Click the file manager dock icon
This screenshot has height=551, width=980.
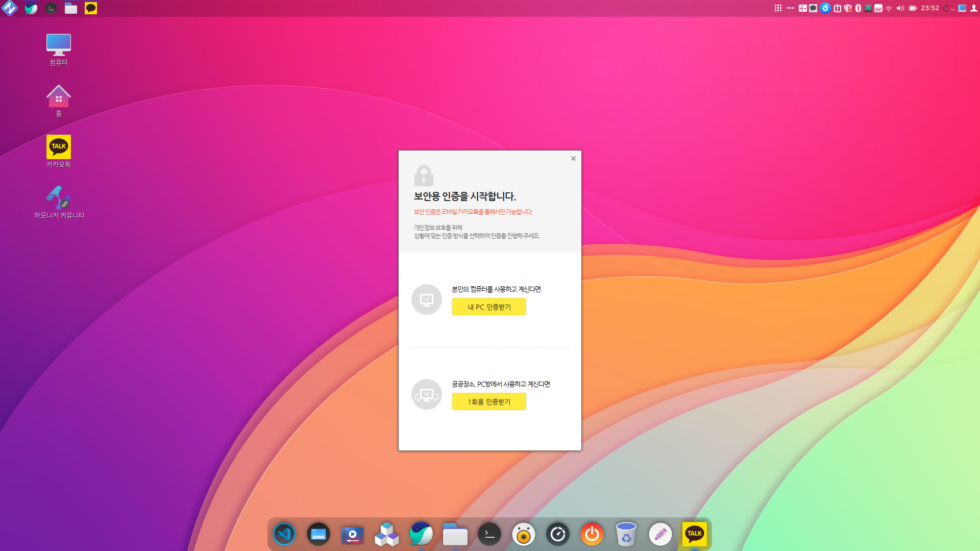[455, 534]
